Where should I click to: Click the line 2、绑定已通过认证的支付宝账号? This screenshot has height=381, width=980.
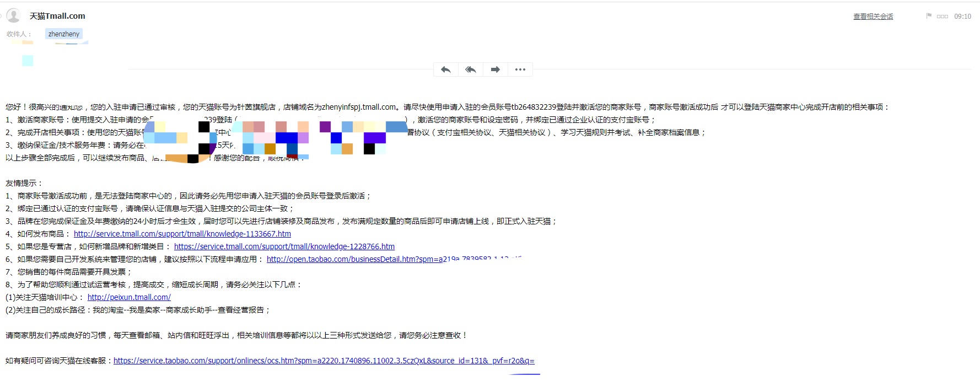coord(150,208)
